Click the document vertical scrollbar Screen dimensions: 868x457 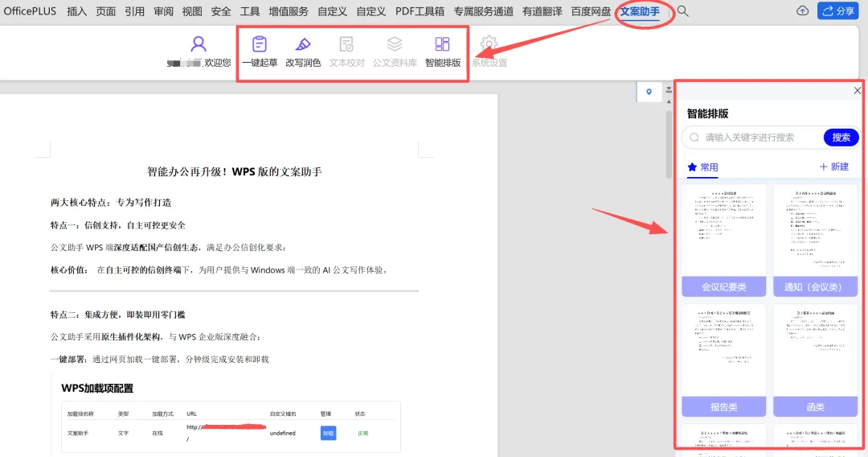pyautogui.click(x=669, y=144)
